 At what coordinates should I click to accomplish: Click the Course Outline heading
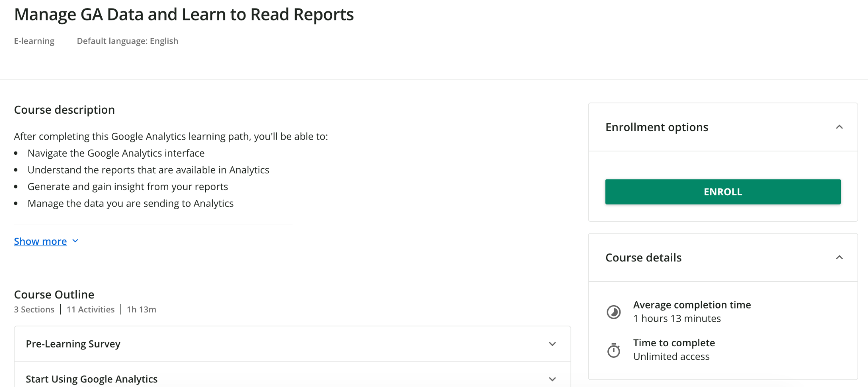[x=54, y=294]
